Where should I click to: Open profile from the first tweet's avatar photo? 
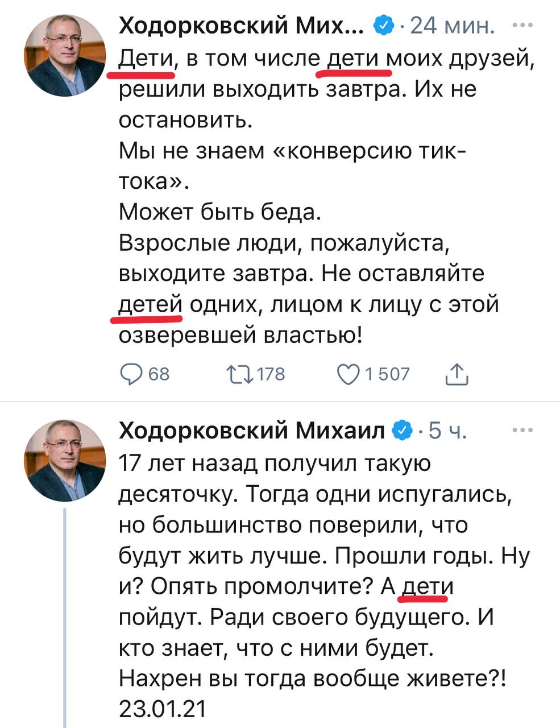[x=65, y=56]
